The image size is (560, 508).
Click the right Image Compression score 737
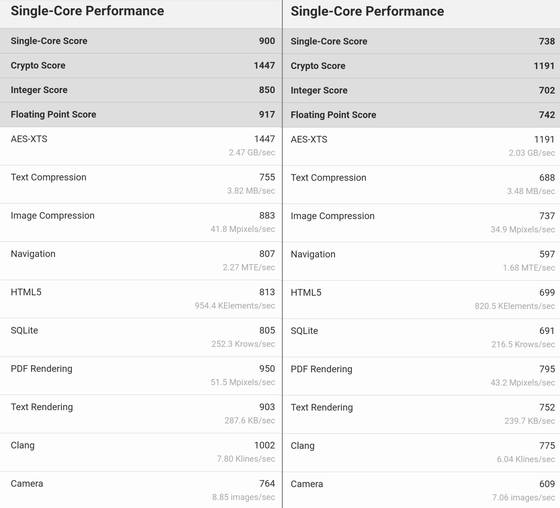(x=547, y=216)
